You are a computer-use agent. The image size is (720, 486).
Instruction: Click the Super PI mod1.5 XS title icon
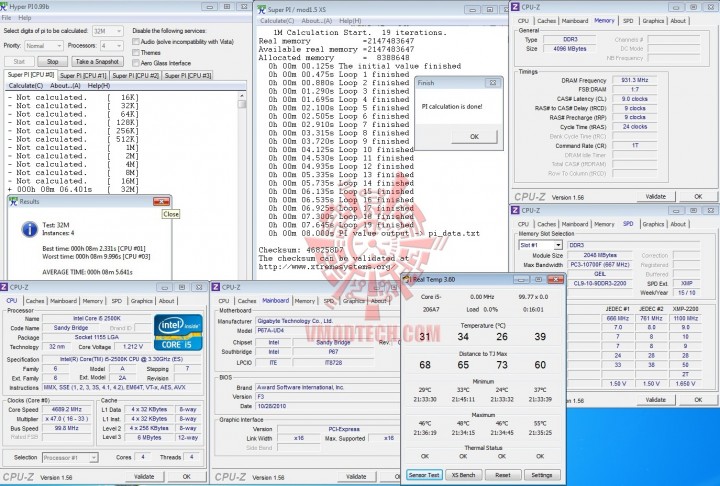(x=261, y=9)
